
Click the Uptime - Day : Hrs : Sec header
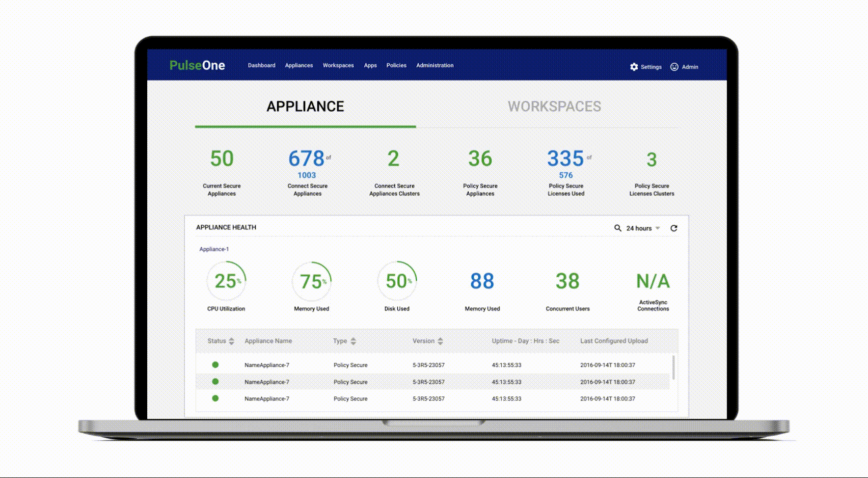(525, 341)
